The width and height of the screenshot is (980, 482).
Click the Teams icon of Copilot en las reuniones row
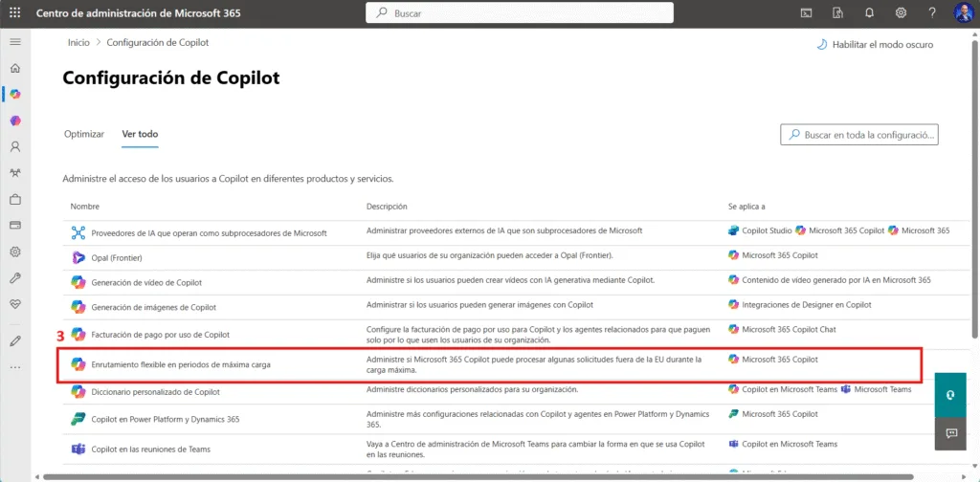tap(78, 449)
